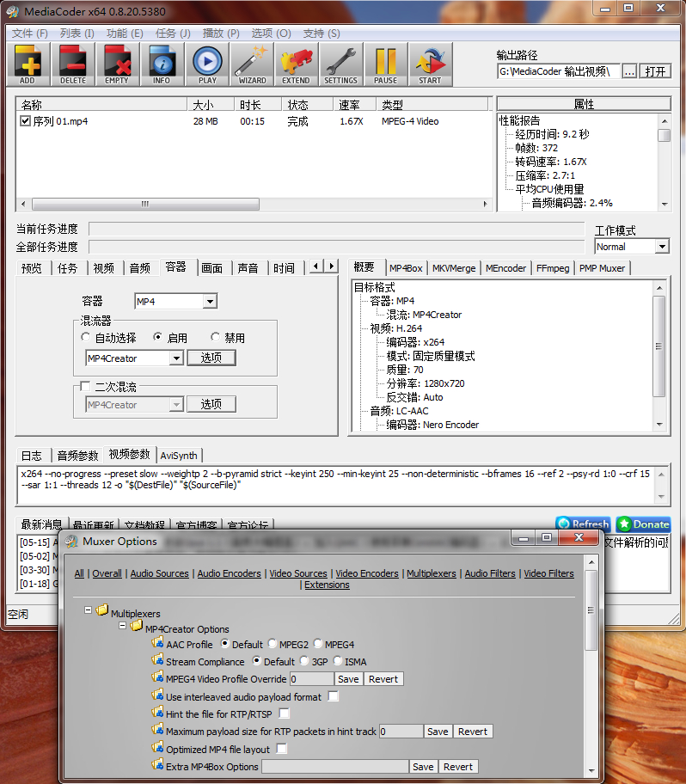The height and width of the screenshot is (784, 686).
Task: Collapse the Multiplexers tree node
Action: pyautogui.click(x=88, y=610)
